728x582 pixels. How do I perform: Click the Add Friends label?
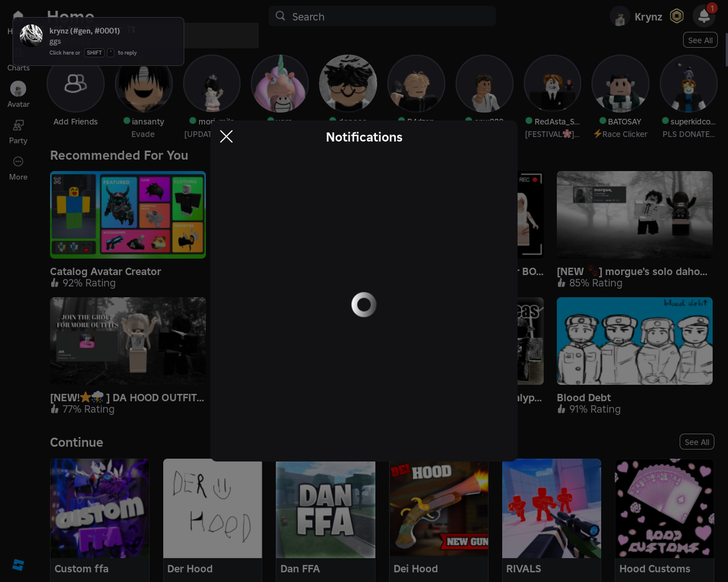click(x=76, y=122)
